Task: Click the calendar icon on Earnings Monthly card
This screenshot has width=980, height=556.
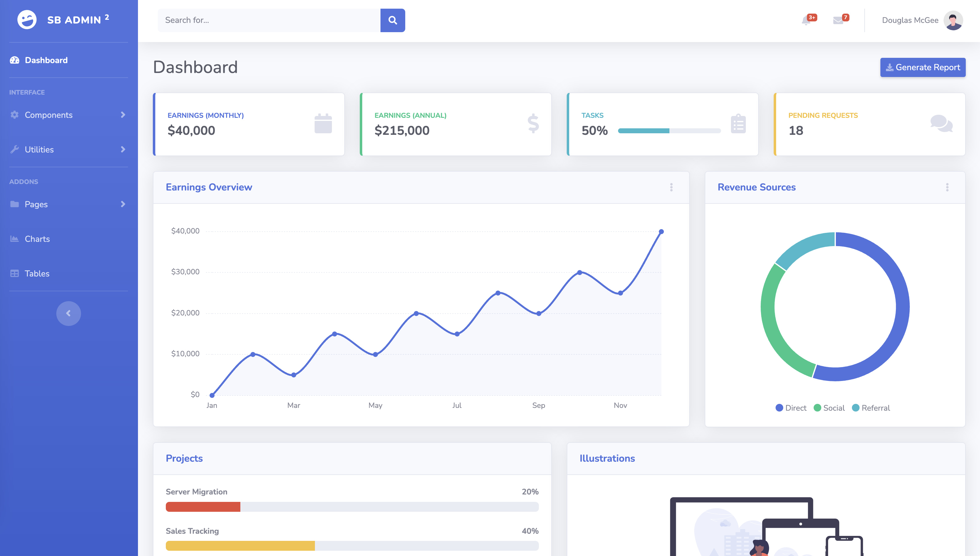Action: [x=323, y=122]
